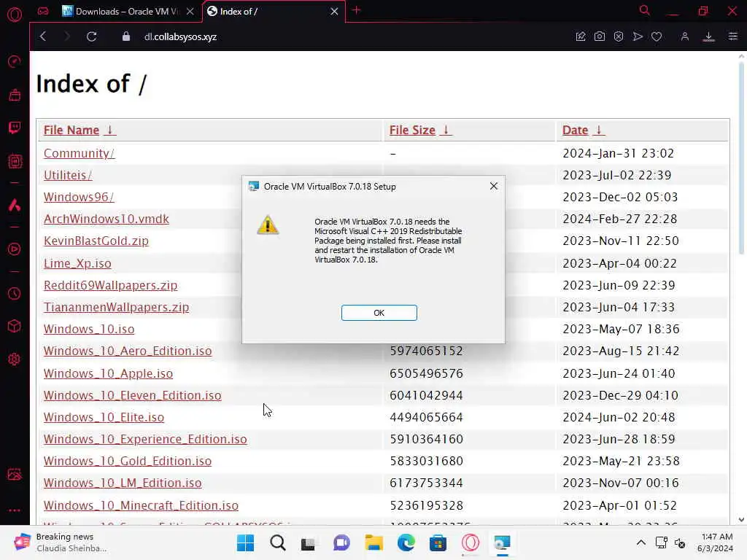Viewport: 747px width, 560px height.
Task: Open File Explorer from the taskbar
Action: 374,542
